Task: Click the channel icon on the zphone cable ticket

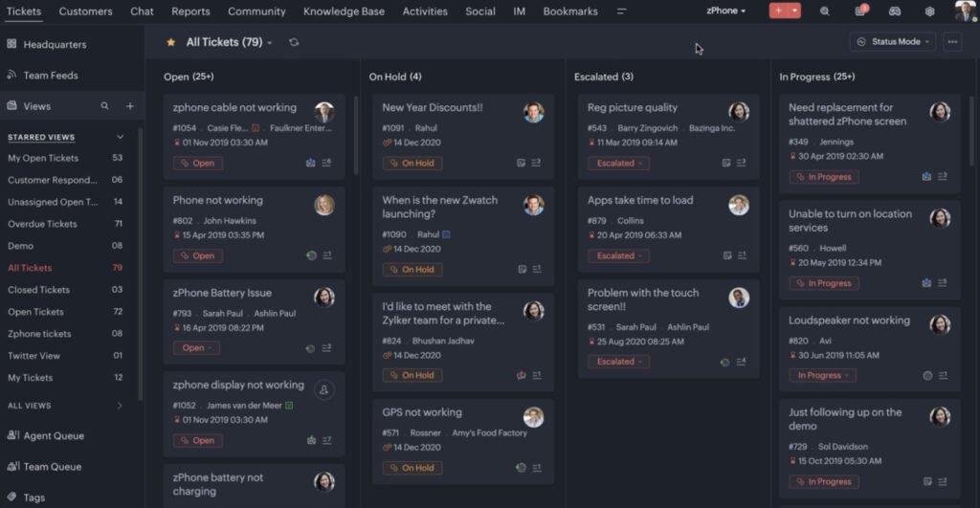Action: point(311,163)
